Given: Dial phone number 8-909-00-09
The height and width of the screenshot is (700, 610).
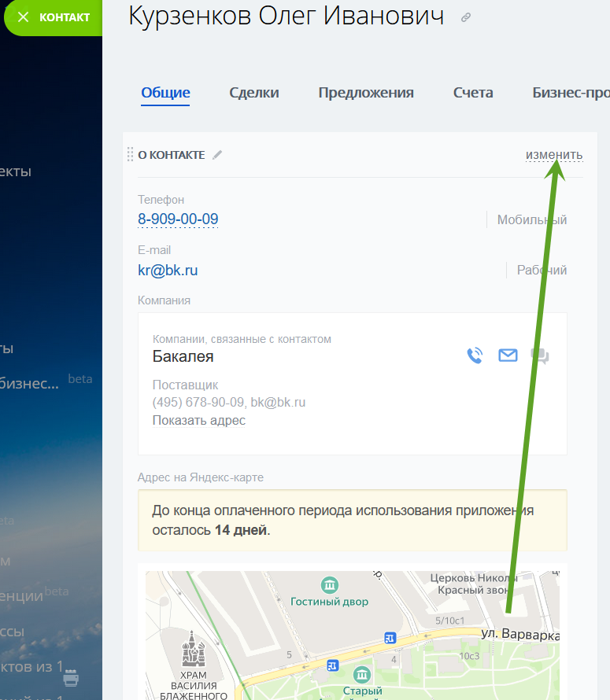Looking at the screenshot, I should (178, 219).
